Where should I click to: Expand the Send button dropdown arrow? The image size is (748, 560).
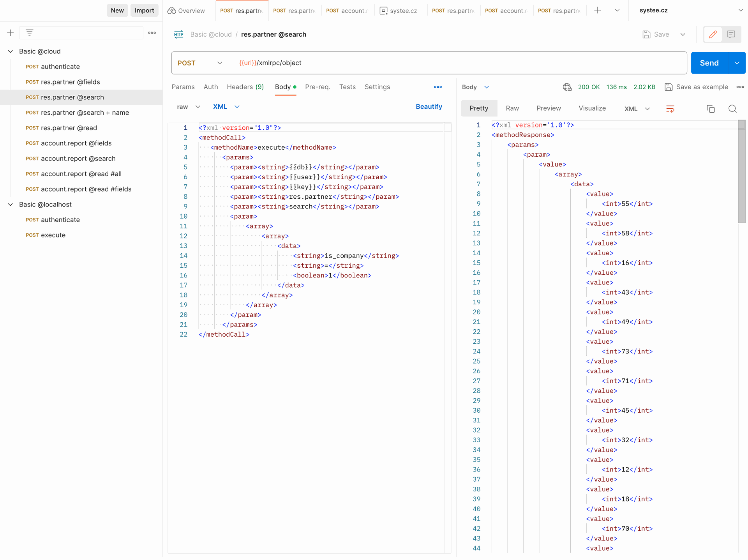click(x=737, y=63)
